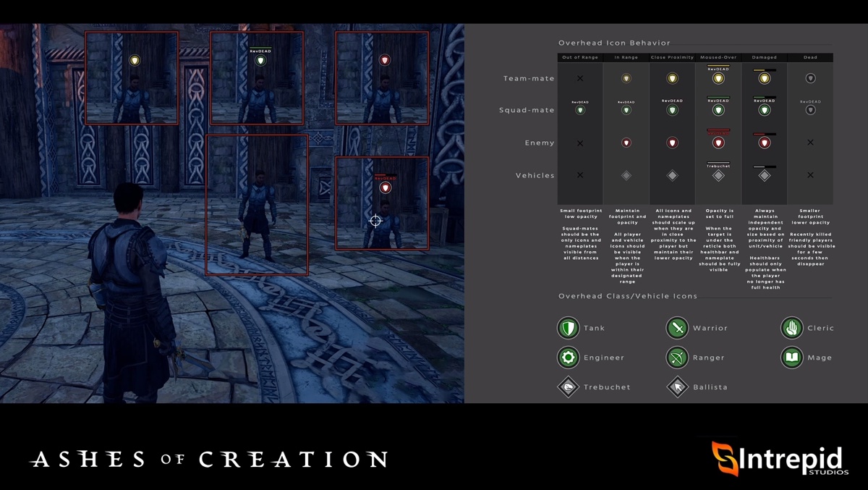Image resolution: width=868 pixels, height=490 pixels.
Task: Click the Team-mate icon in In Range column
Action: point(626,78)
